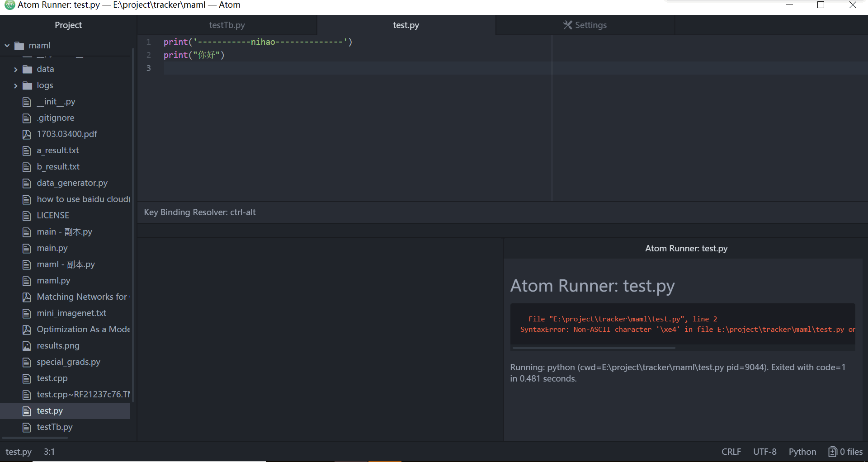Click the file icon beside b_result.txt
The height and width of the screenshot is (462, 868).
(27, 167)
